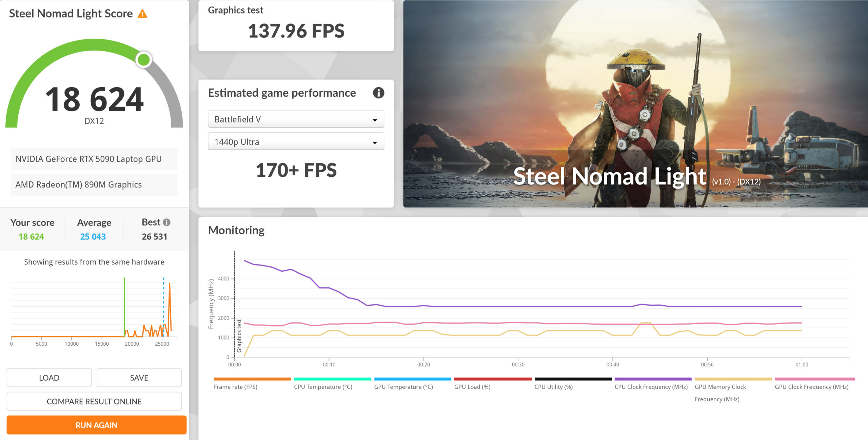Image resolution: width=868 pixels, height=440 pixels.
Task: Click the orange warning triangle icon
Action: click(142, 14)
